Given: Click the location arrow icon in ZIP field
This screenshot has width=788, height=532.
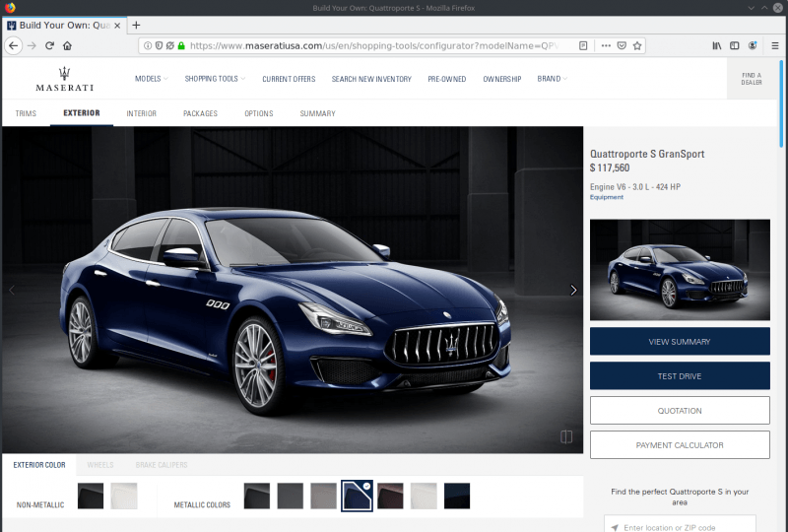Looking at the screenshot, I should 615,527.
